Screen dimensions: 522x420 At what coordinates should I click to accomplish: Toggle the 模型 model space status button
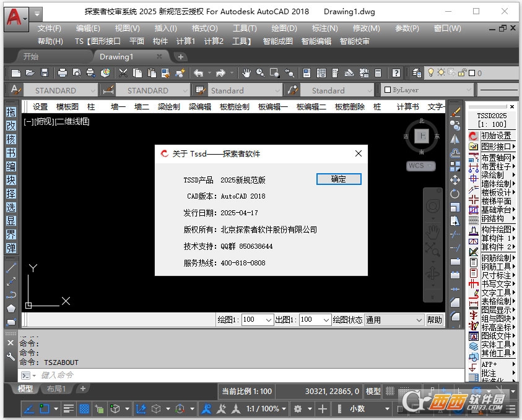373,392
